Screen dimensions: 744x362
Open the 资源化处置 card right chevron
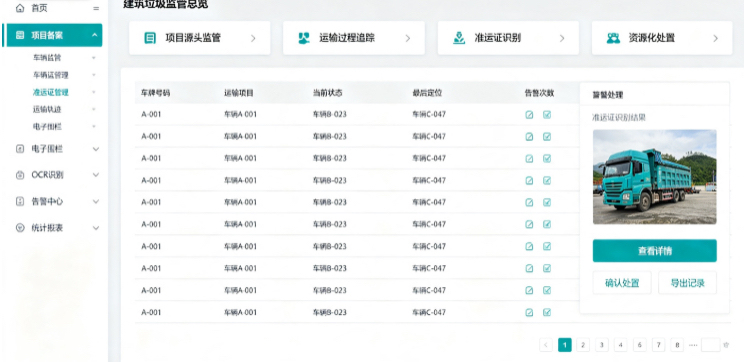[716, 38]
